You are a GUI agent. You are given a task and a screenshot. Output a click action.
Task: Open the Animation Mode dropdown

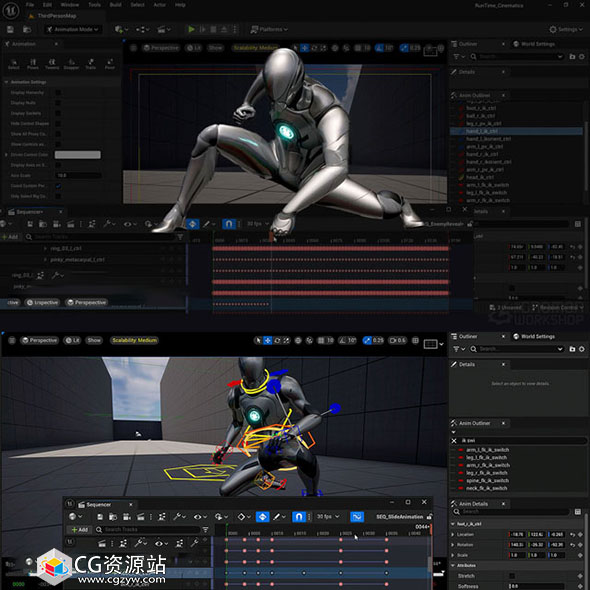tap(73, 29)
